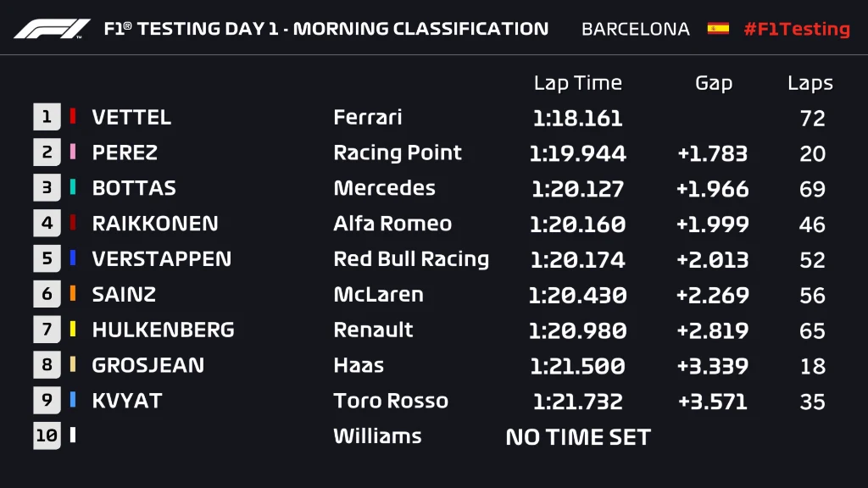Click Ferrari's red team color bar

click(73, 117)
